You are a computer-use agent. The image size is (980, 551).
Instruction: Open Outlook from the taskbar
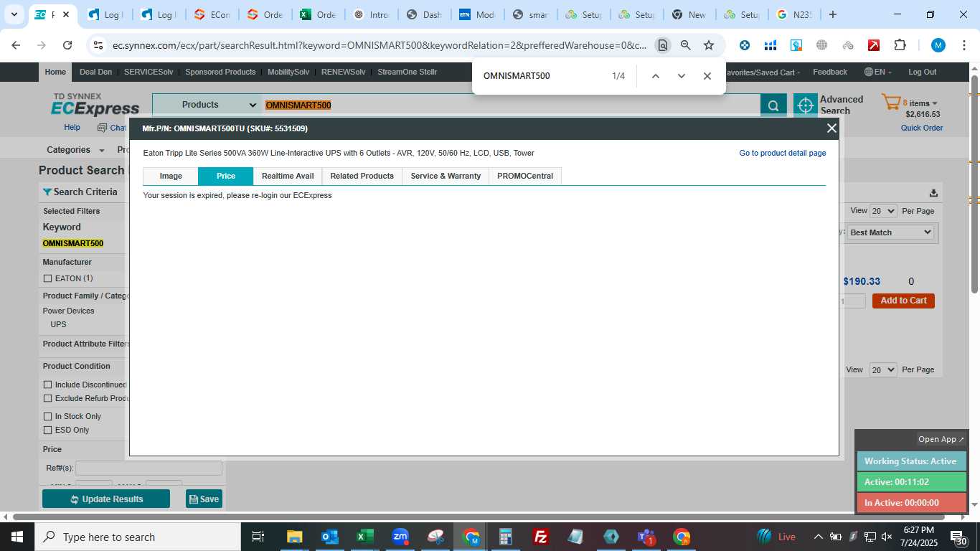(329, 537)
